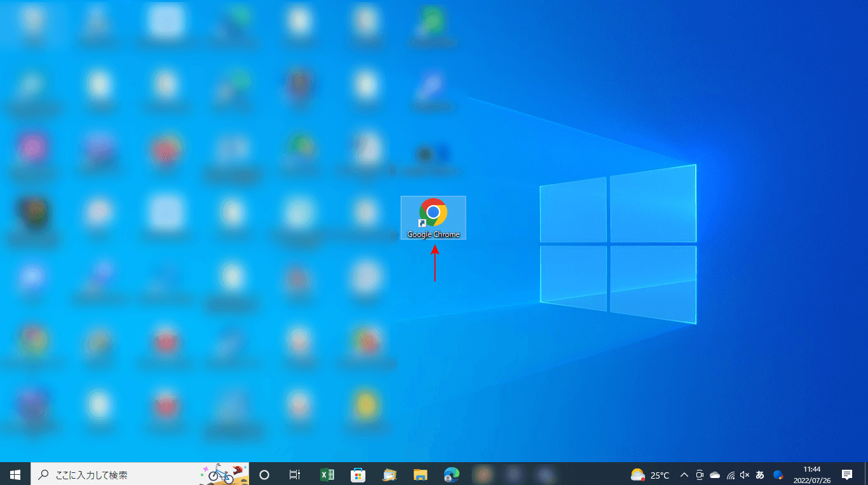Open clock and date 11:44 flyout
This screenshot has width=868, height=485.
(x=811, y=474)
